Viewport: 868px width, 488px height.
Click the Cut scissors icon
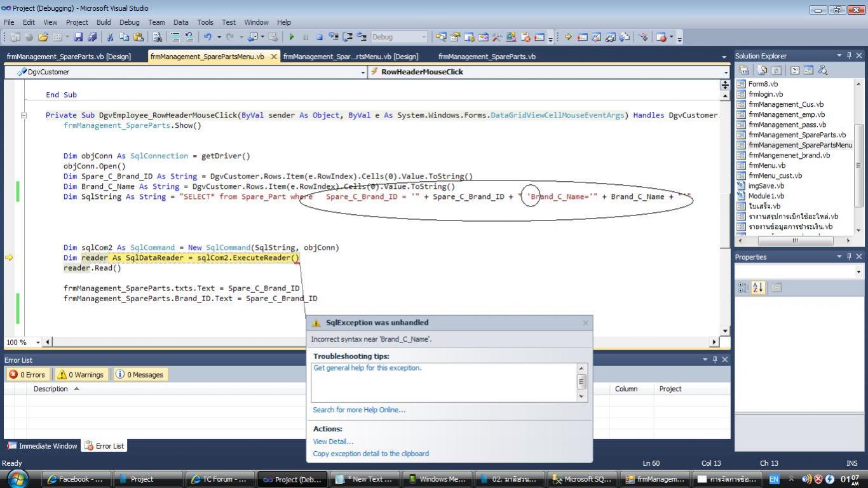click(111, 37)
